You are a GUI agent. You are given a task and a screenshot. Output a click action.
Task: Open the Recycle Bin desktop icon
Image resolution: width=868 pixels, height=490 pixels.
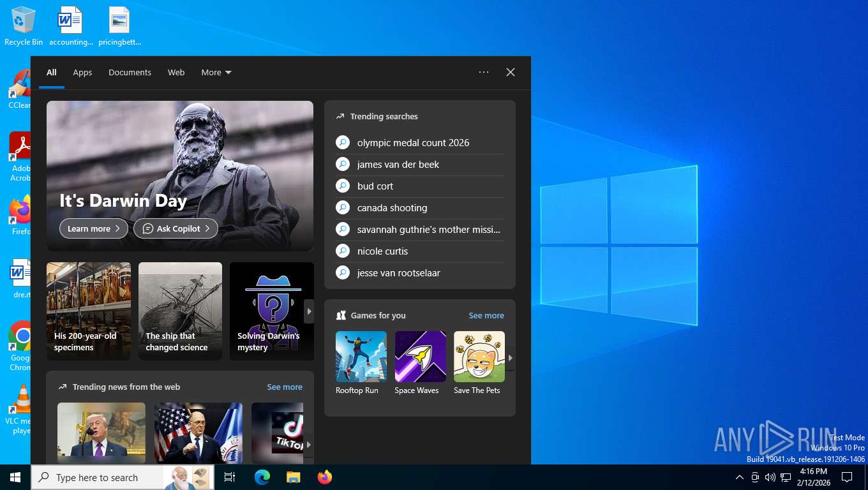[x=24, y=26]
